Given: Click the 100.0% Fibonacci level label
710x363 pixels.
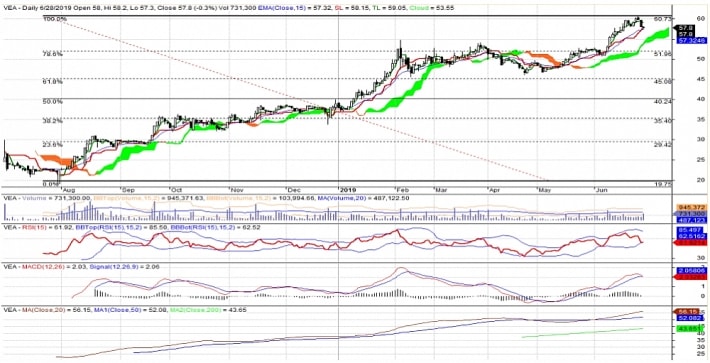Looking at the screenshot, I should click(54, 19).
